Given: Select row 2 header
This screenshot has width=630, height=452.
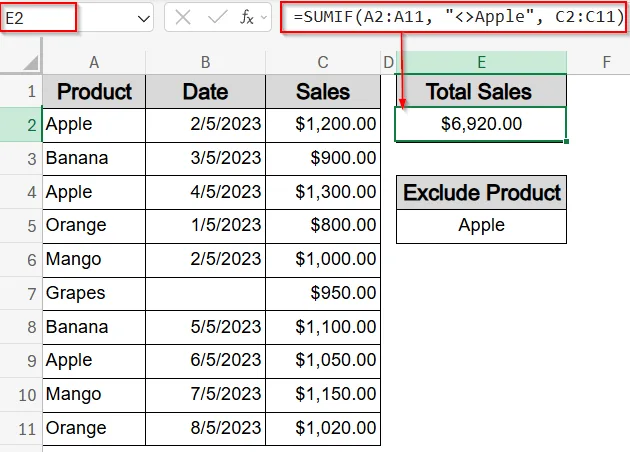Looking at the screenshot, I should coord(21,125).
